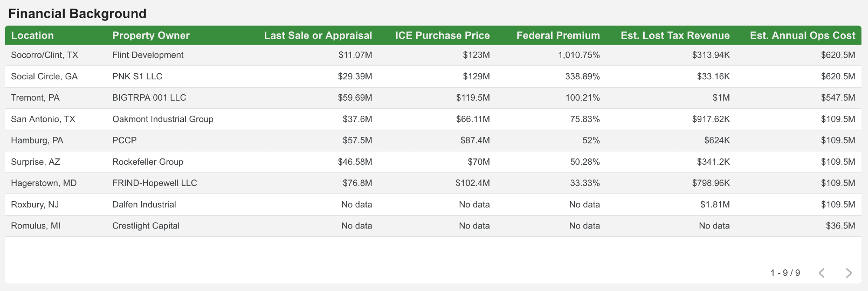Select the Hamburg, PA location cell
Screen dimensions: 868x291
point(37,141)
